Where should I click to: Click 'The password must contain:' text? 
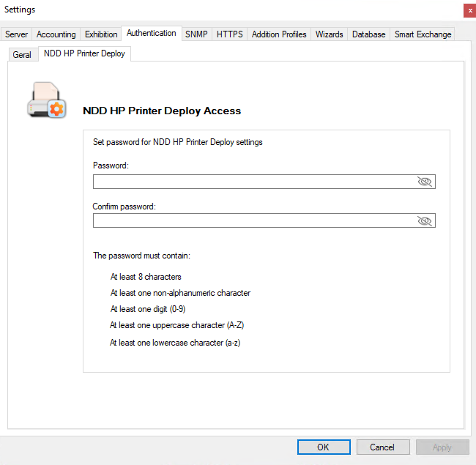141,256
